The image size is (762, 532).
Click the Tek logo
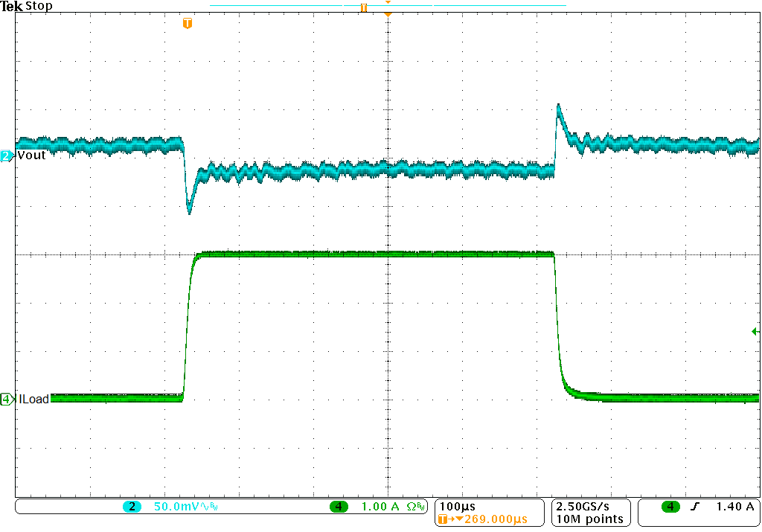click(10, 6)
